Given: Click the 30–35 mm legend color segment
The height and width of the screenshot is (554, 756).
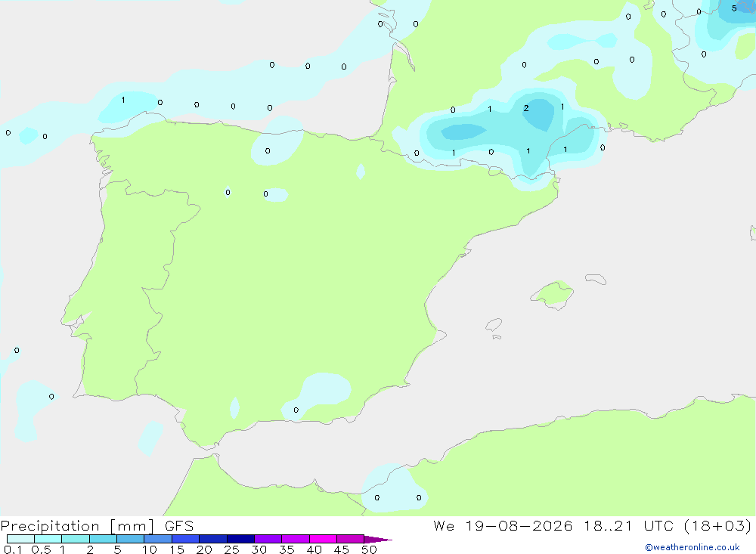Looking at the screenshot, I should (268, 539).
